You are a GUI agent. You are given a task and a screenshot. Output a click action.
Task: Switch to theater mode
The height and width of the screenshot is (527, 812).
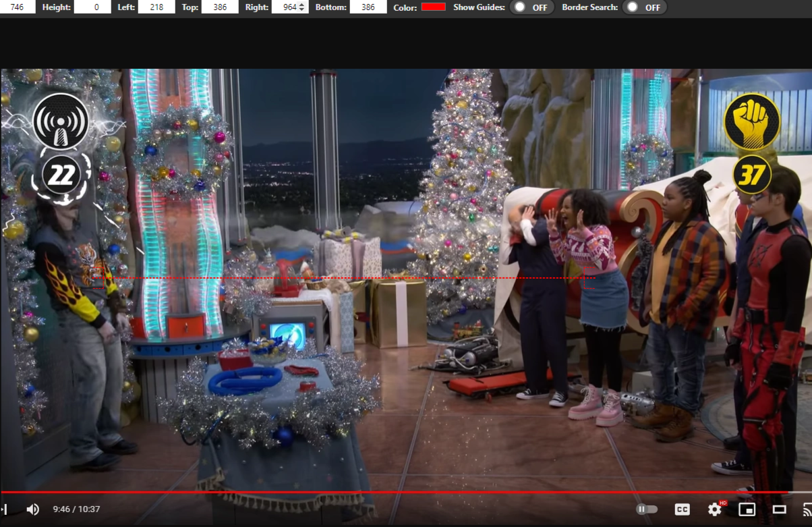pos(779,509)
